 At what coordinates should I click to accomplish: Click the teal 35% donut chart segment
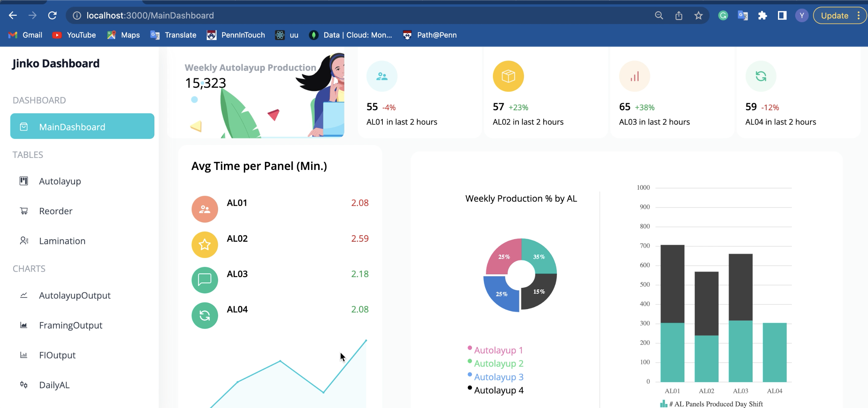pyautogui.click(x=539, y=256)
